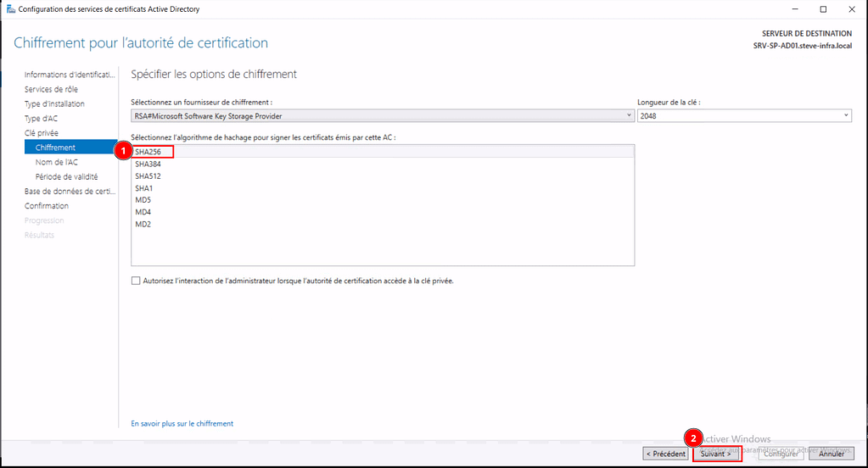Open the Type d'installation step

[54, 103]
